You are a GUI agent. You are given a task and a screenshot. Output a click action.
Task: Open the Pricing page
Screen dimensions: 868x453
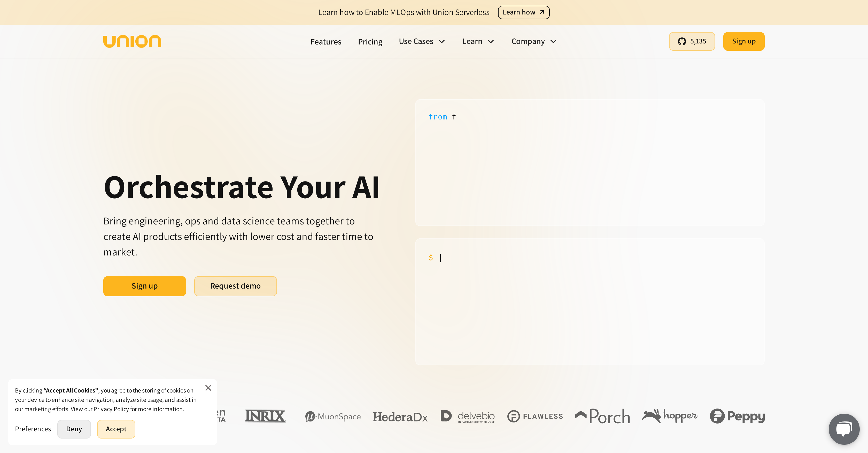(x=370, y=41)
